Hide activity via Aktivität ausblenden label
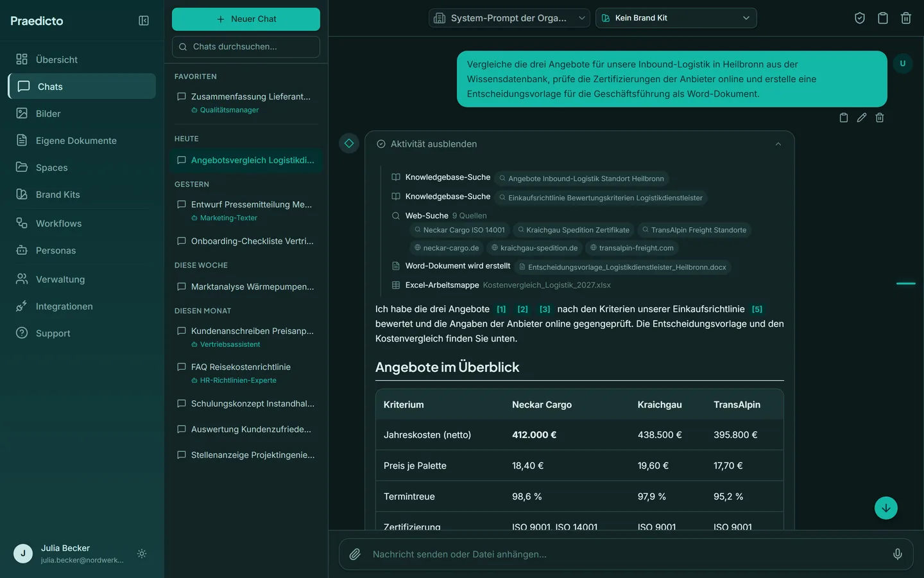The width and height of the screenshot is (924, 578). [434, 144]
